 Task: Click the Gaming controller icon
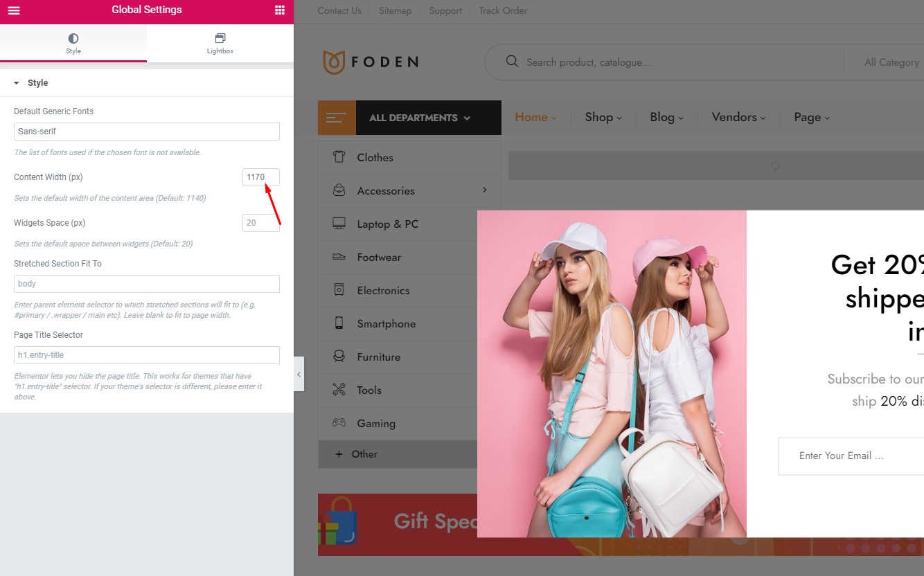point(339,423)
